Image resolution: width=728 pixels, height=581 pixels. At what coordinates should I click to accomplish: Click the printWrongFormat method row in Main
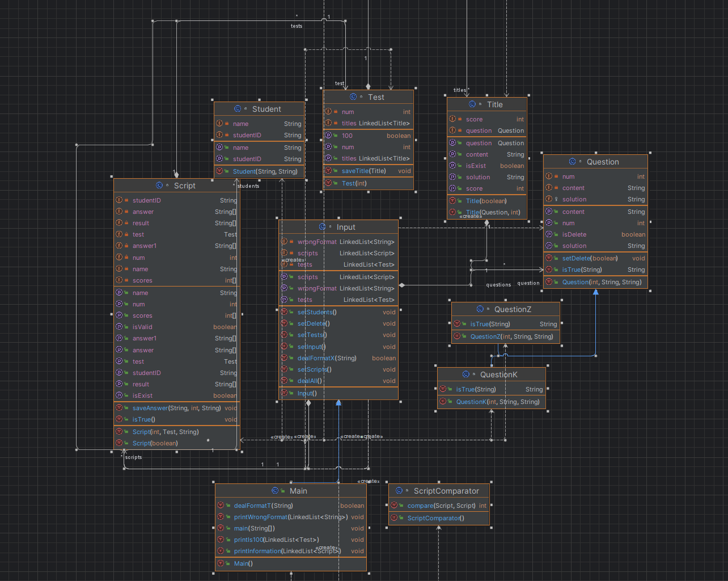[x=291, y=517]
